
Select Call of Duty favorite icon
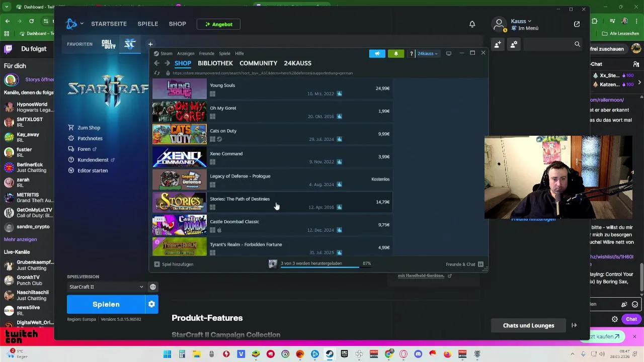(x=109, y=44)
